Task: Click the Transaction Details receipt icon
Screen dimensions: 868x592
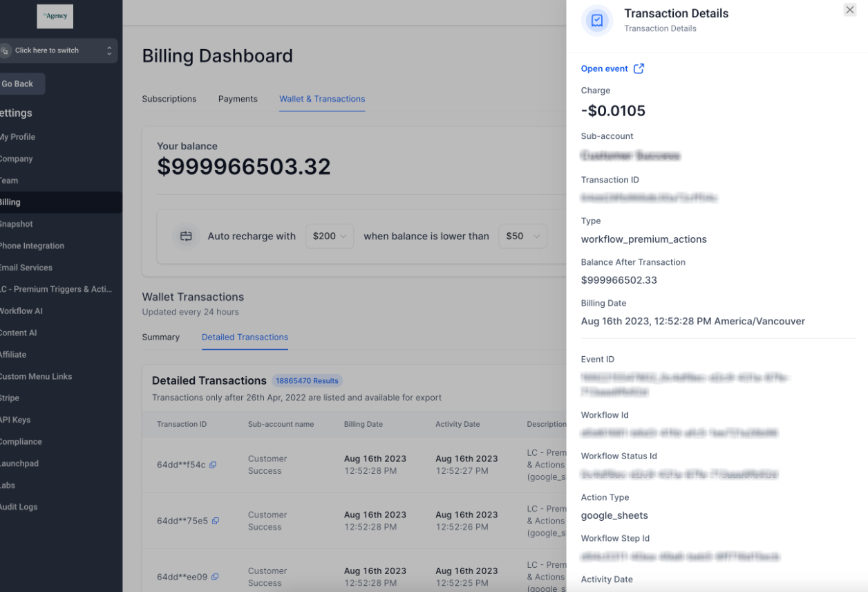Action: (597, 20)
